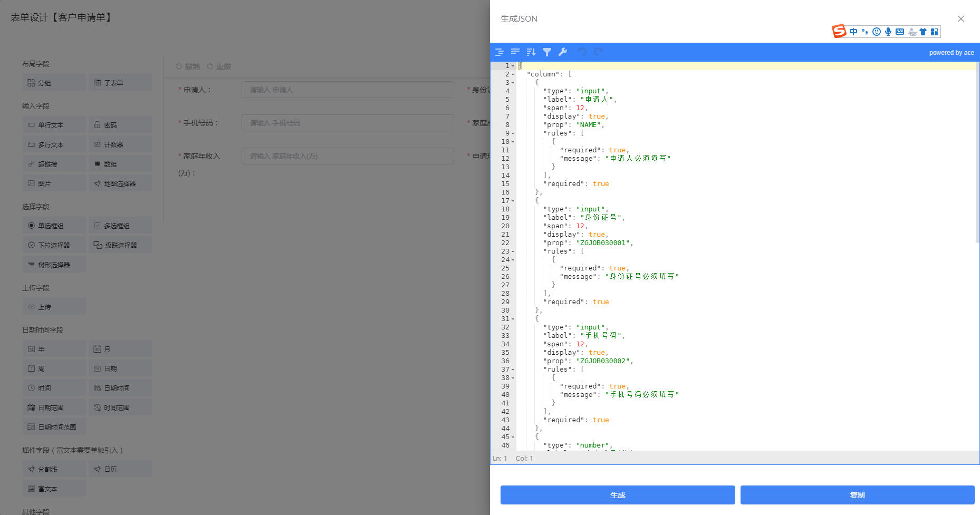Click the "Ln: 1" status bar text

[x=500, y=459]
